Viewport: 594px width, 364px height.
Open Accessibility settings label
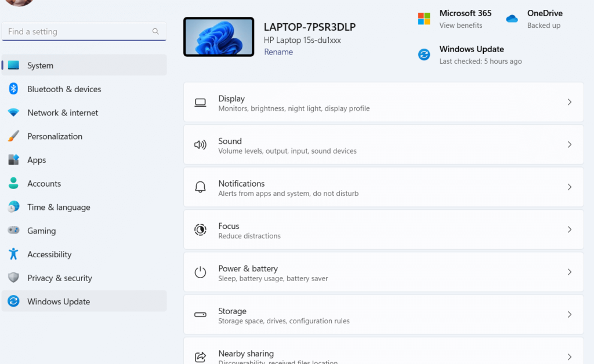[49, 254]
